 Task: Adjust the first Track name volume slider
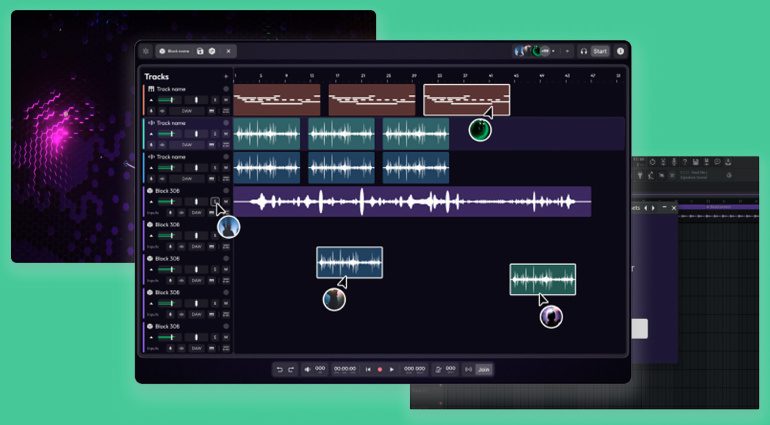click(172, 100)
